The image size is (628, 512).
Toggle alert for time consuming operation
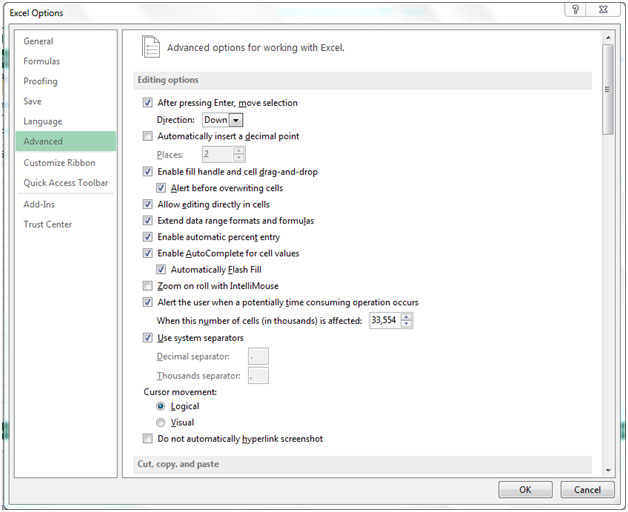(x=147, y=302)
